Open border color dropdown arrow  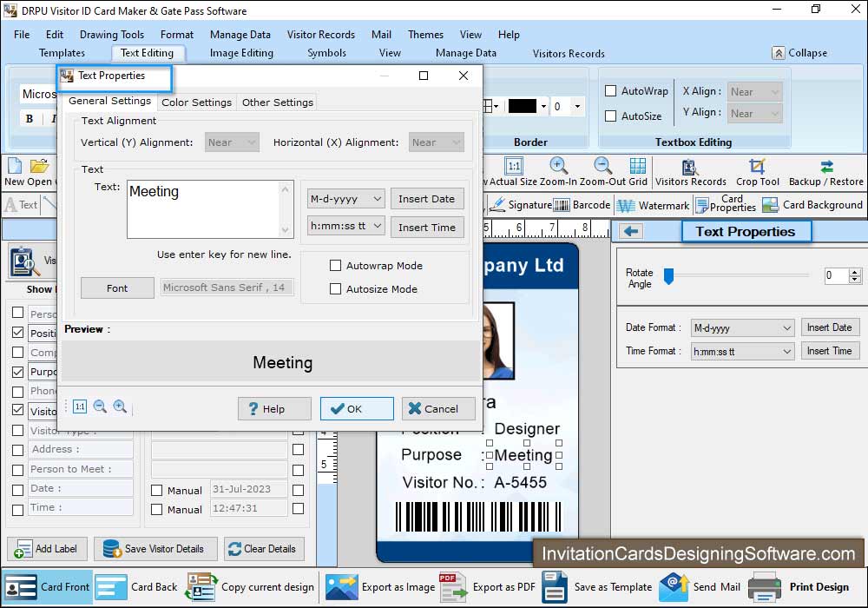coord(543,106)
